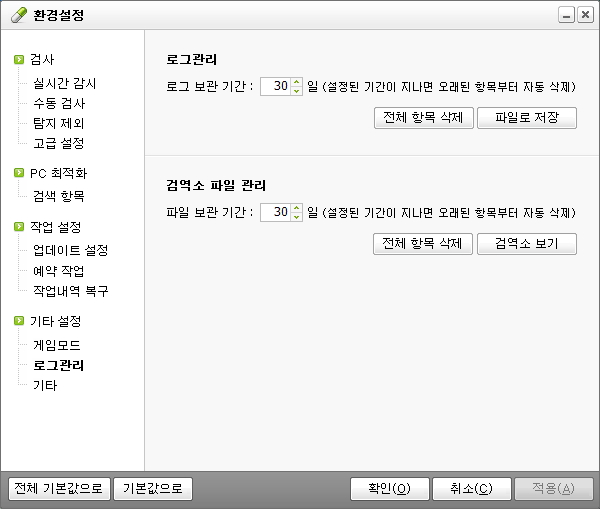
Task: Click 전체 항목 삭제 under 로그관리
Action: coord(423,118)
